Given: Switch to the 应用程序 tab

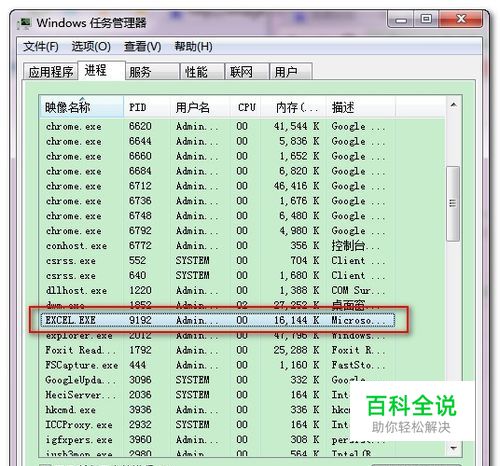Looking at the screenshot, I should point(50,71).
